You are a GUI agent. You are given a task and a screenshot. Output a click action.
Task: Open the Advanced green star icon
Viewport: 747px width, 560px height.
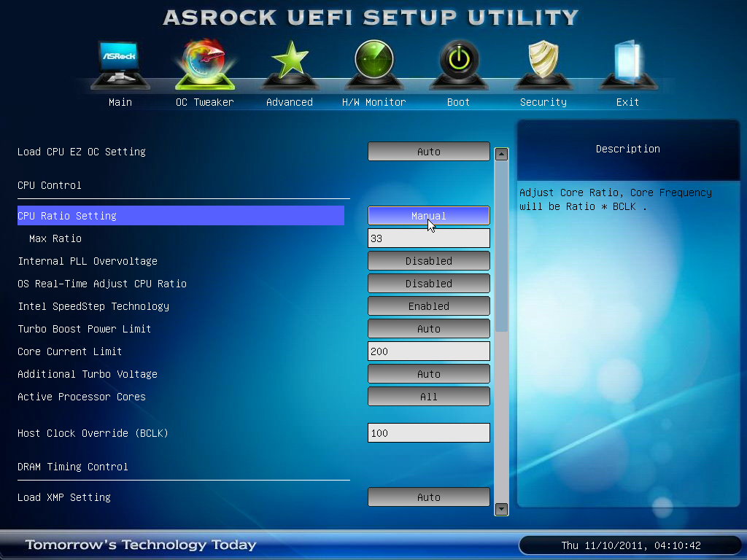pyautogui.click(x=290, y=65)
